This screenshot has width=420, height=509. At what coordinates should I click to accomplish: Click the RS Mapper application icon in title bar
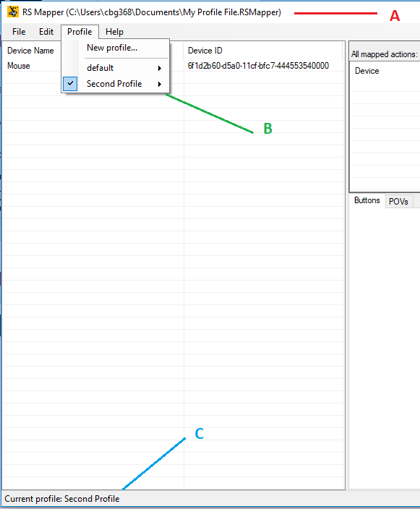point(13,12)
